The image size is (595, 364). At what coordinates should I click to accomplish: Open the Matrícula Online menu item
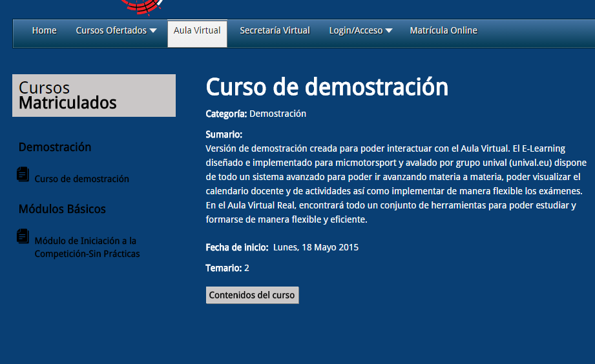tap(443, 31)
